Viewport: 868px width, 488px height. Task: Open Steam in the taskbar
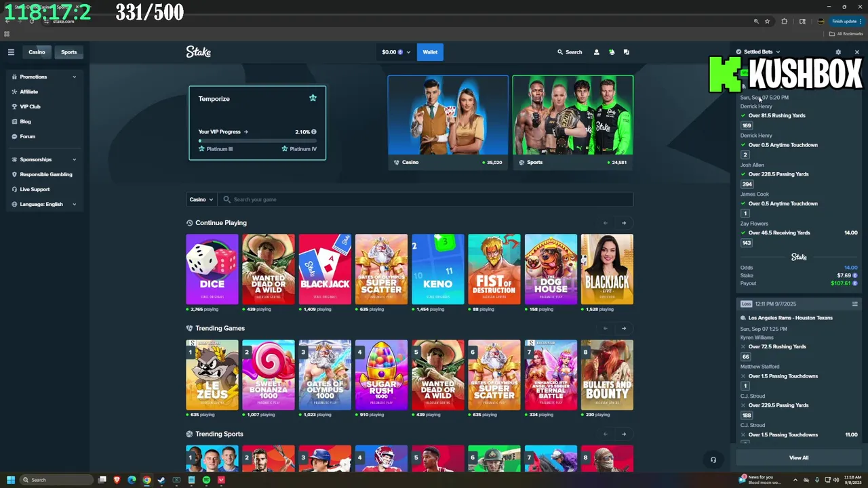pos(161,480)
